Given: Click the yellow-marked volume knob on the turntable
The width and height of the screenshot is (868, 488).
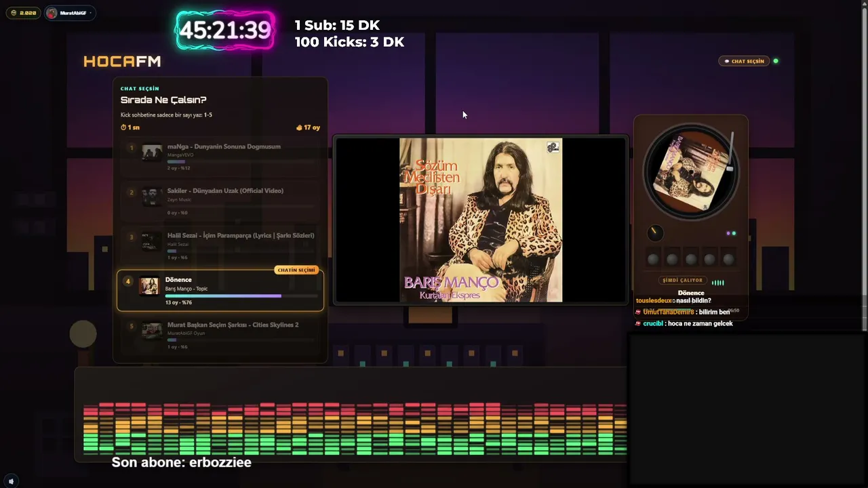Looking at the screenshot, I should point(654,233).
